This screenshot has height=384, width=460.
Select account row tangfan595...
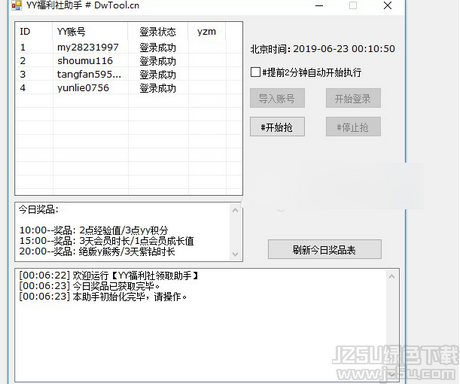pyautogui.click(x=129, y=74)
